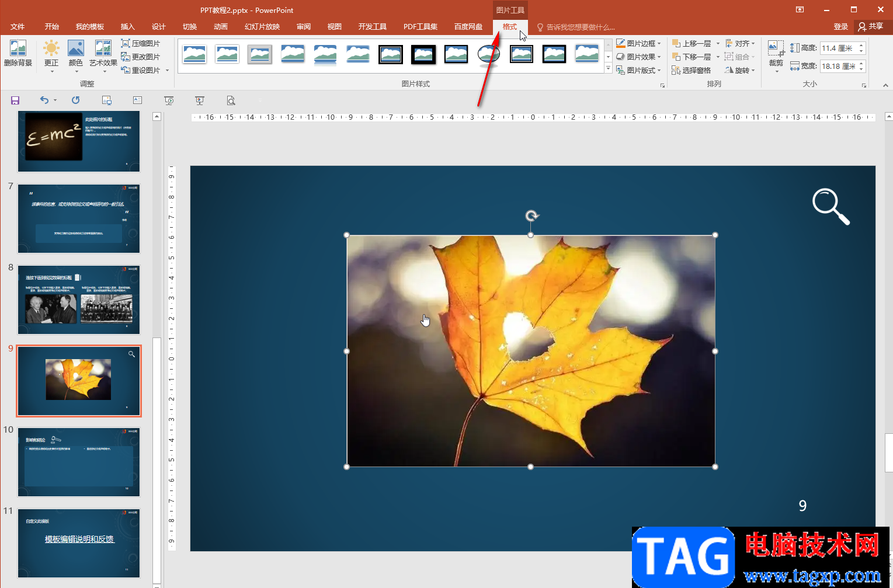Viewport: 893px width, 588px height.
Task: Select slide 10 thumbnail
Action: pyautogui.click(x=79, y=462)
